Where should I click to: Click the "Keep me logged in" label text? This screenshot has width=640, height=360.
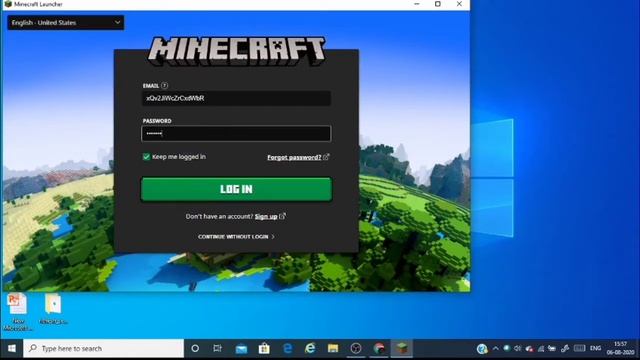(x=179, y=157)
